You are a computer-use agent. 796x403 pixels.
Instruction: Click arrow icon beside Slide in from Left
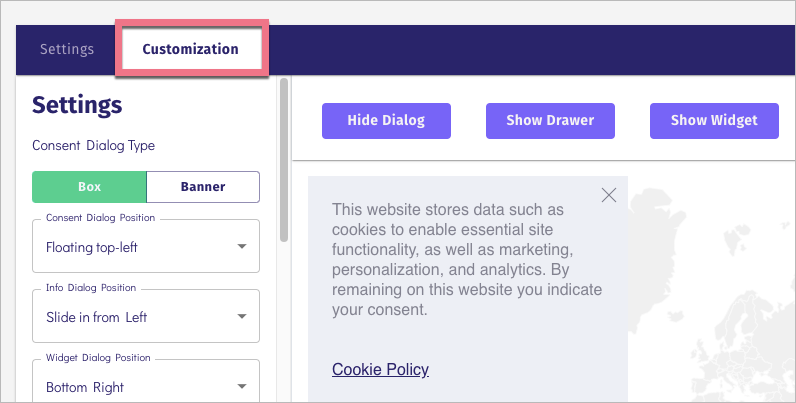pos(242,317)
